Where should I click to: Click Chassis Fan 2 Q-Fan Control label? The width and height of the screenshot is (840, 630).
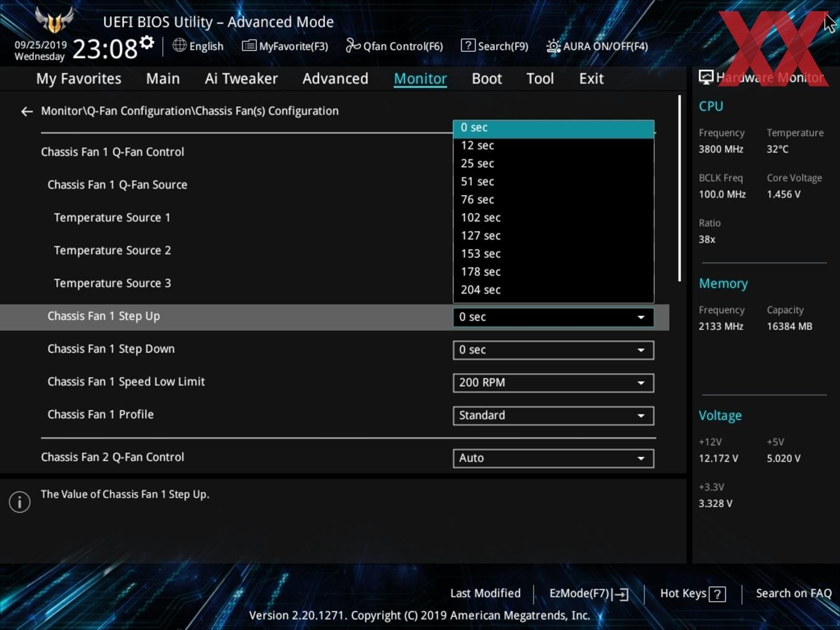click(112, 457)
